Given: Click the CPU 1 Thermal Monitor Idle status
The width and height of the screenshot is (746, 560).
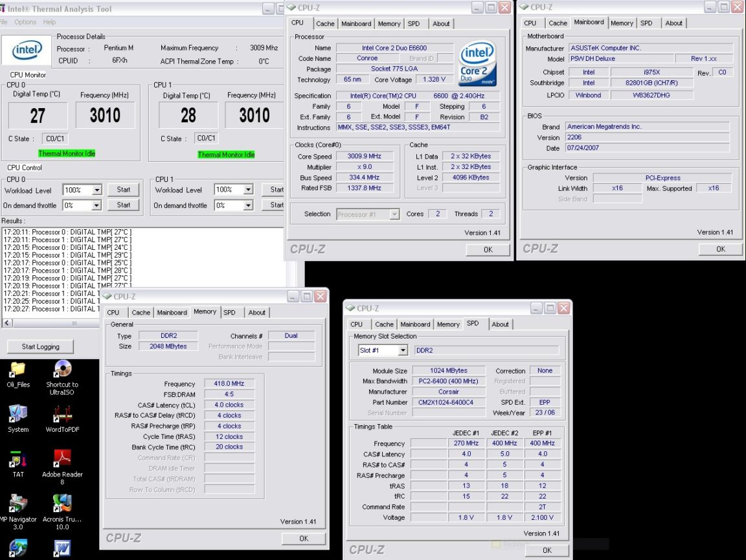Looking at the screenshot, I should click(226, 155).
